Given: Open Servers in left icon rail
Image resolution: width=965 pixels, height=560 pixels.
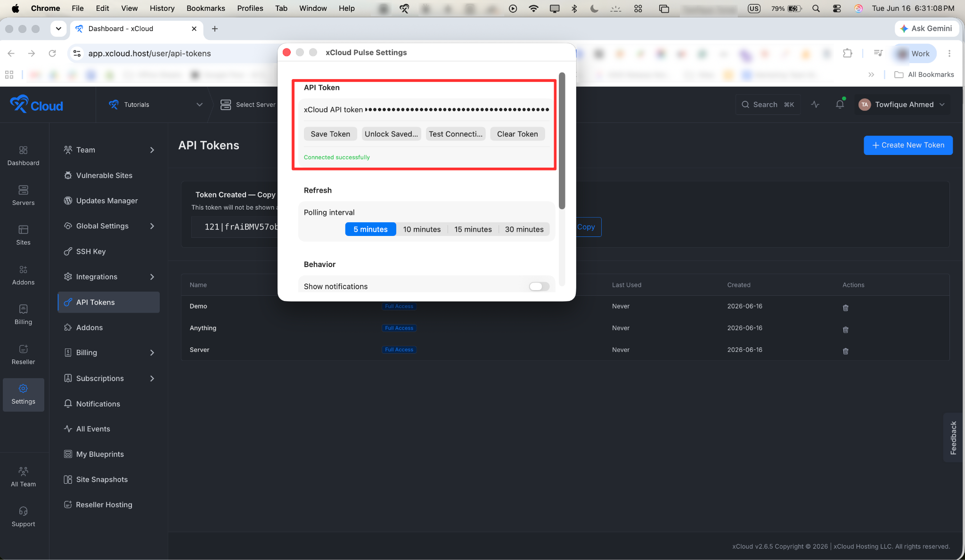Looking at the screenshot, I should click(x=23, y=195).
